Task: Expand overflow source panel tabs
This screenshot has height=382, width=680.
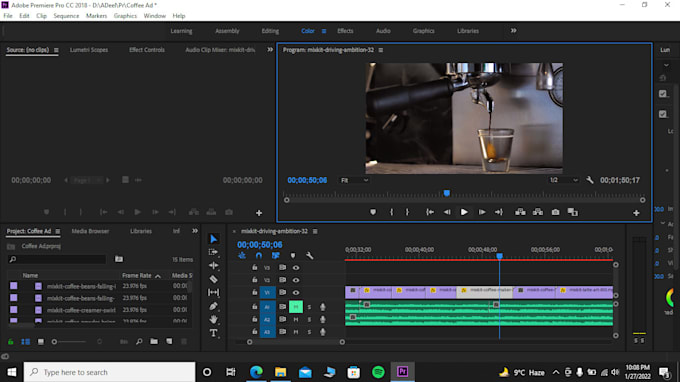Action: [x=270, y=50]
